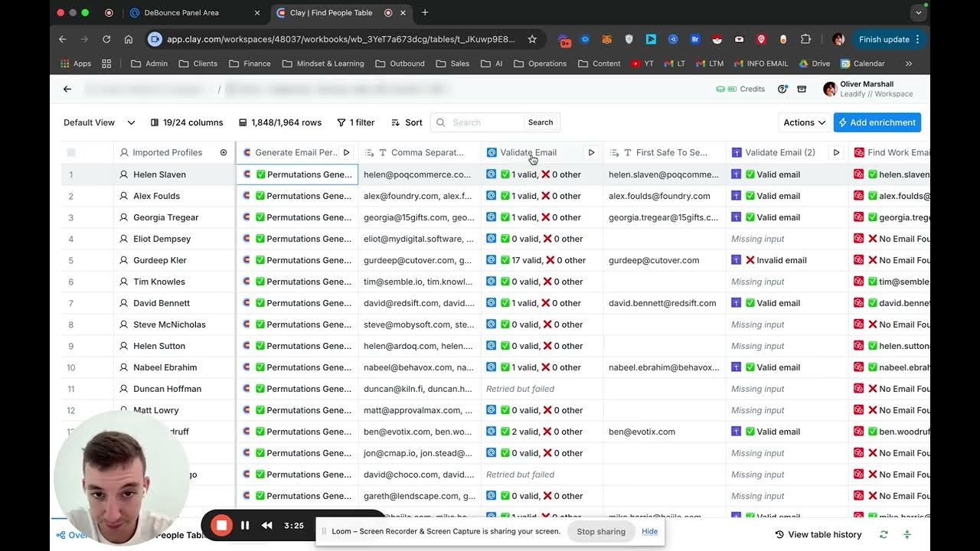Select the Helen Slaven profile cell

pos(175,174)
